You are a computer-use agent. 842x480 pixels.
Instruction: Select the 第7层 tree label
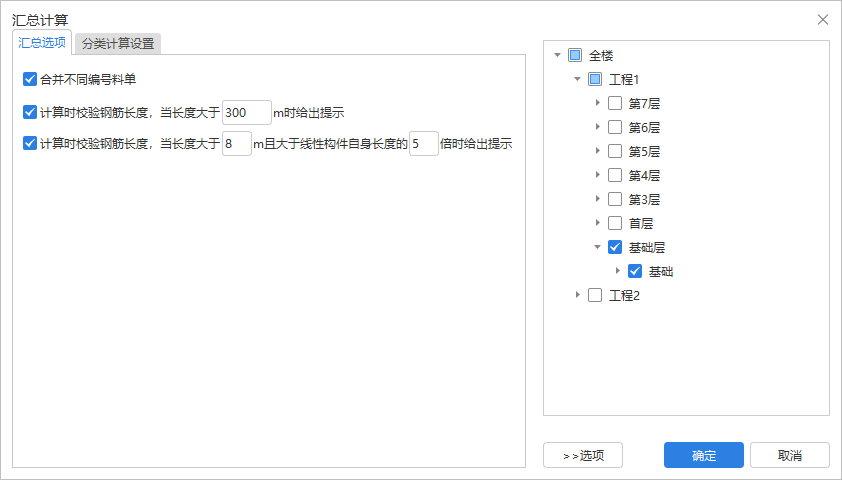point(644,104)
